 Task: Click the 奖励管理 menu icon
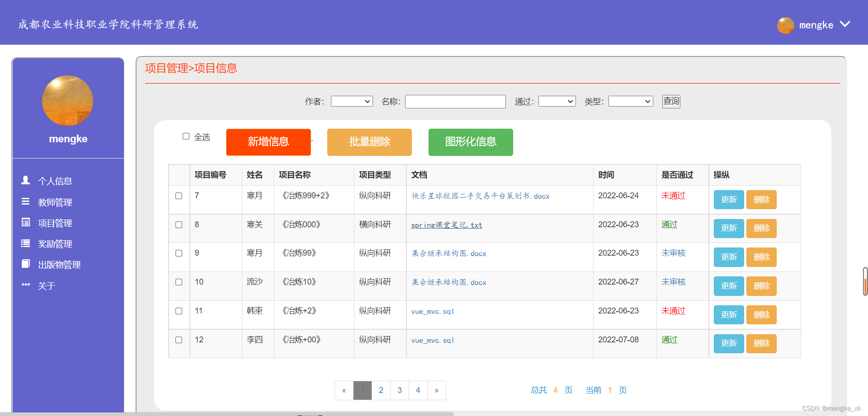point(25,243)
